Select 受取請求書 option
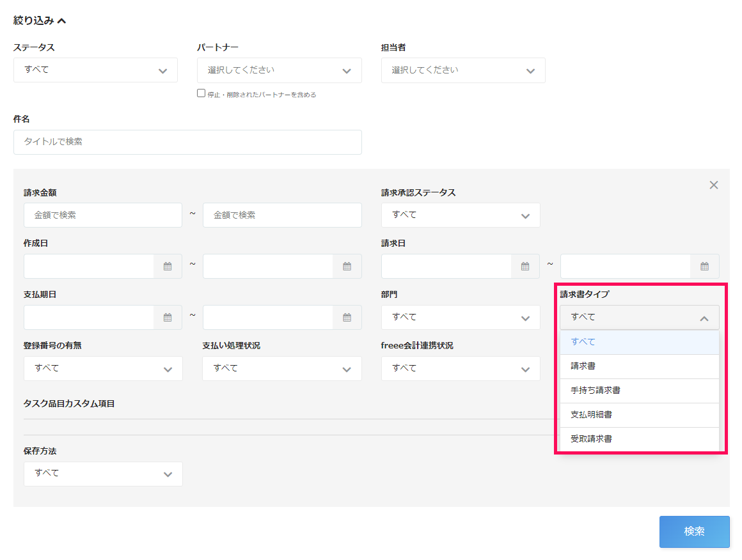This screenshot has width=742, height=560. [x=639, y=439]
